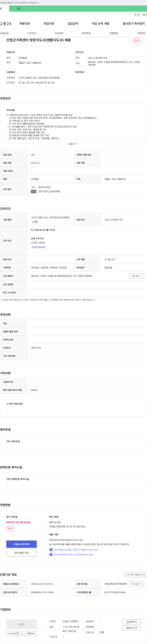
Task: Open the 고용24 site logo
Action: (6, 23)
